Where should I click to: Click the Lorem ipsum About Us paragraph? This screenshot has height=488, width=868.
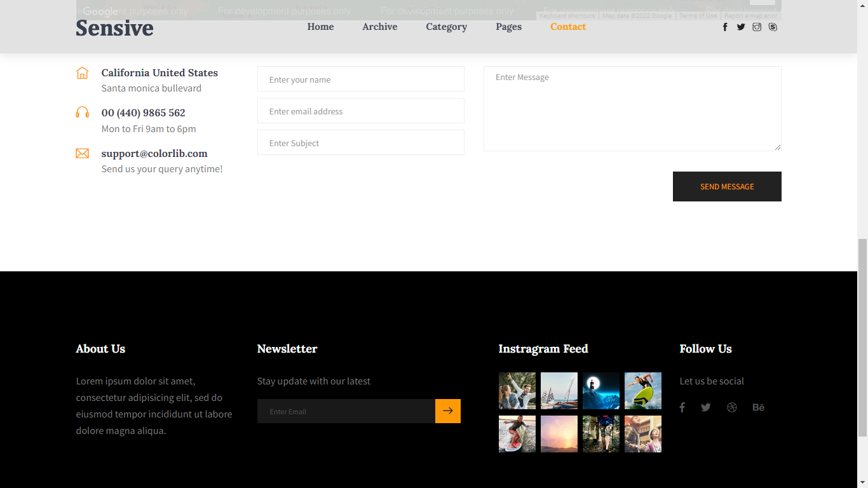pos(154,406)
